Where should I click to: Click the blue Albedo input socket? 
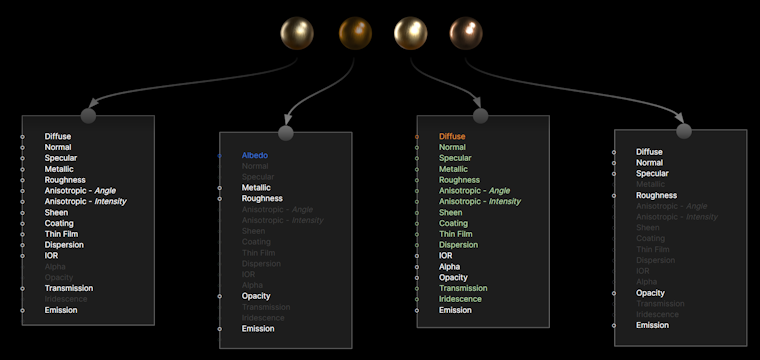(x=220, y=156)
